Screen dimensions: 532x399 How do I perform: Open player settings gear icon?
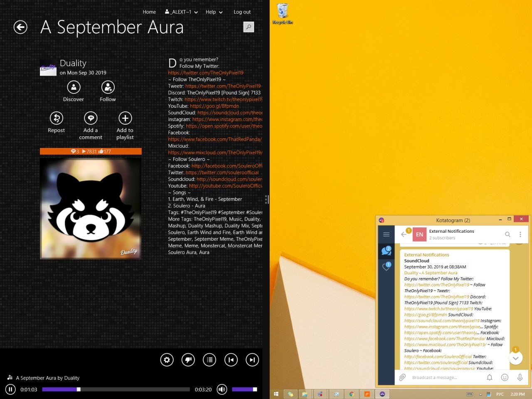167,360
